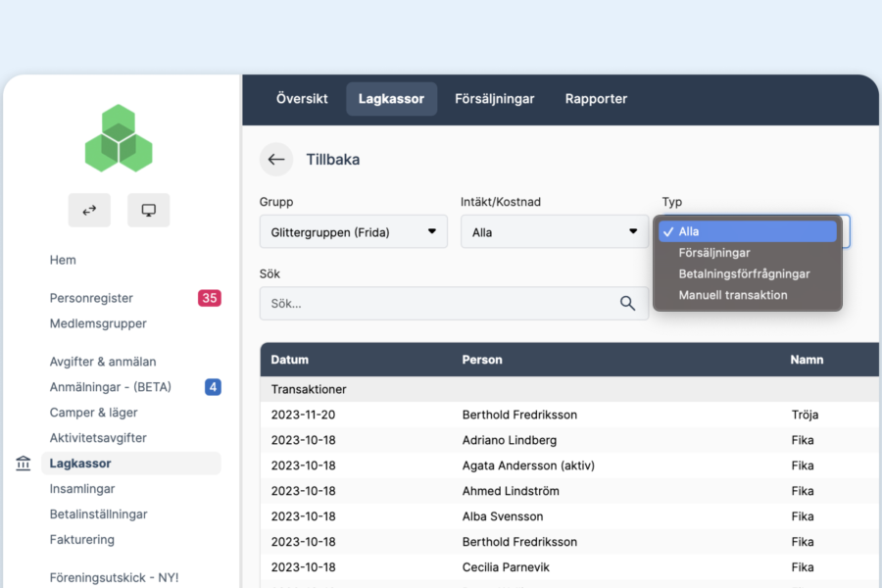The image size is (882, 588).
Task: Click the monitor display icon button
Action: pos(149,210)
